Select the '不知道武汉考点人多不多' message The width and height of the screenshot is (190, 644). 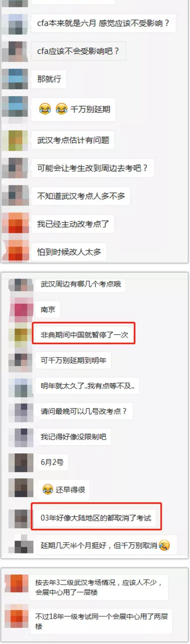point(81,196)
